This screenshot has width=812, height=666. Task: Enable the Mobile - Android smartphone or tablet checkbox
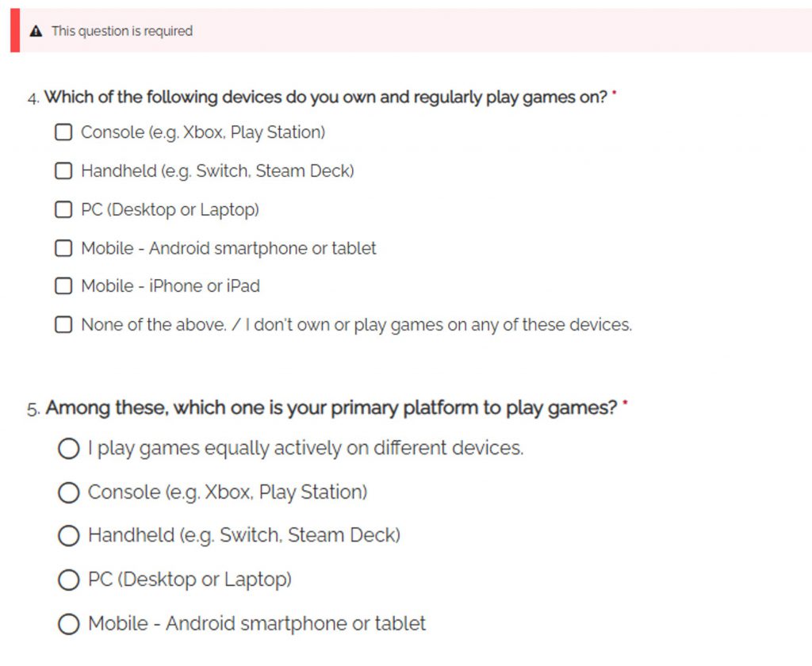click(x=63, y=248)
